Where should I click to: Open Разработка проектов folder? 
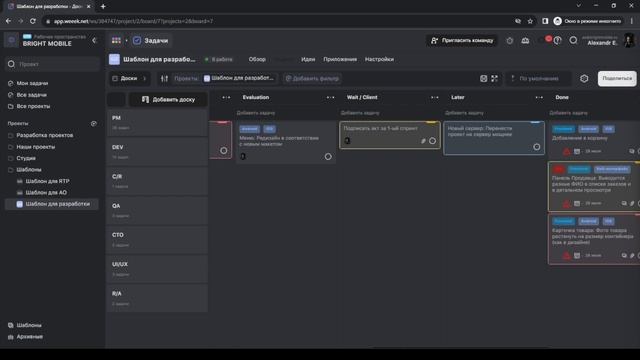44,136
